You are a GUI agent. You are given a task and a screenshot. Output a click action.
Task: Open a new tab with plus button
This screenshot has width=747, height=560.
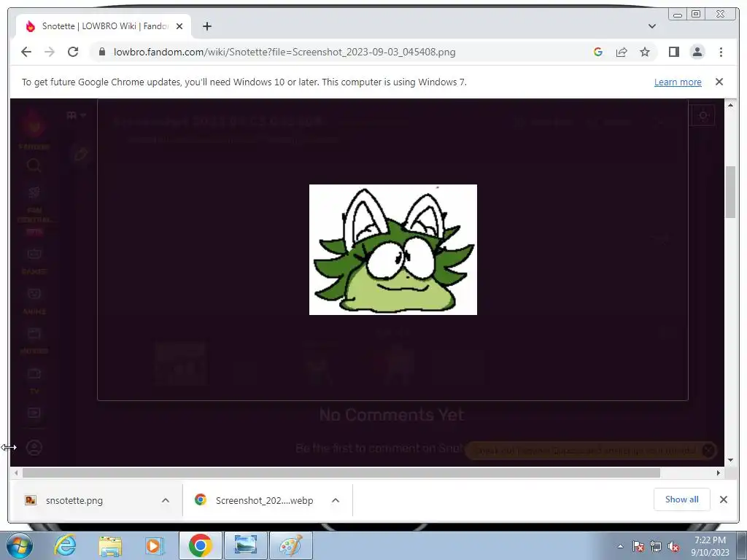tap(206, 26)
